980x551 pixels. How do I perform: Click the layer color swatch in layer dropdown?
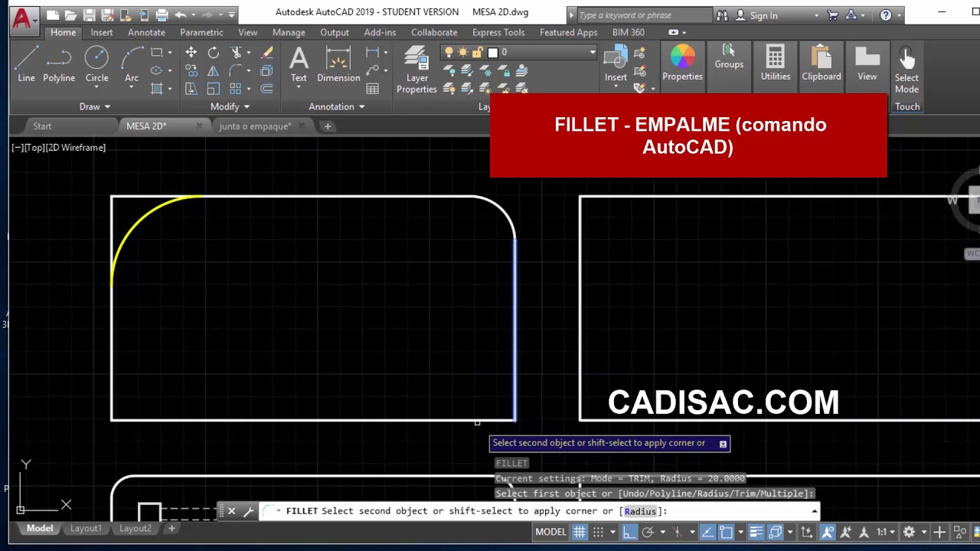493,52
